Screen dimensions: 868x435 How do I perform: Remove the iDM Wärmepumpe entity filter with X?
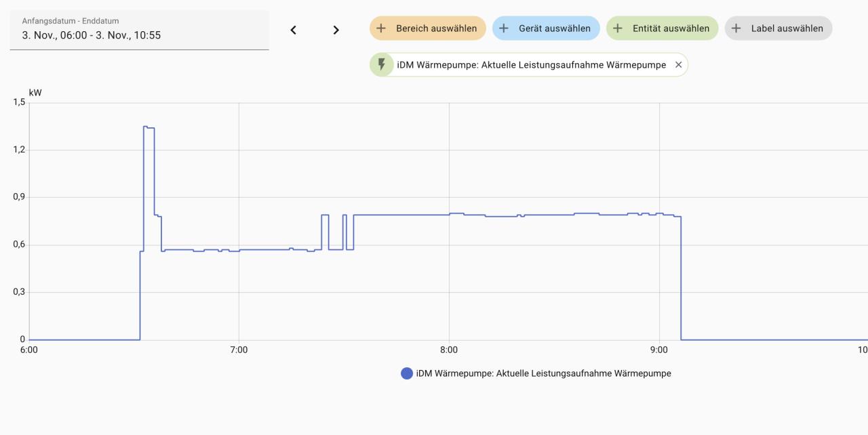(x=677, y=64)
